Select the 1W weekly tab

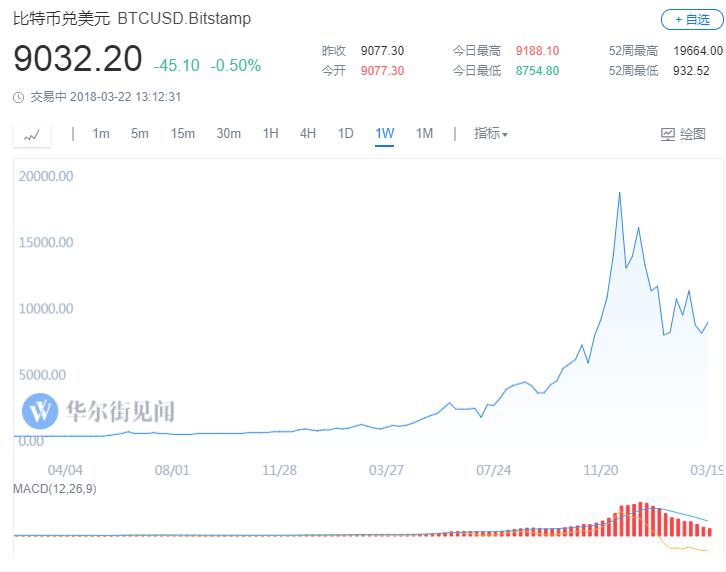[x=385, y=134]
